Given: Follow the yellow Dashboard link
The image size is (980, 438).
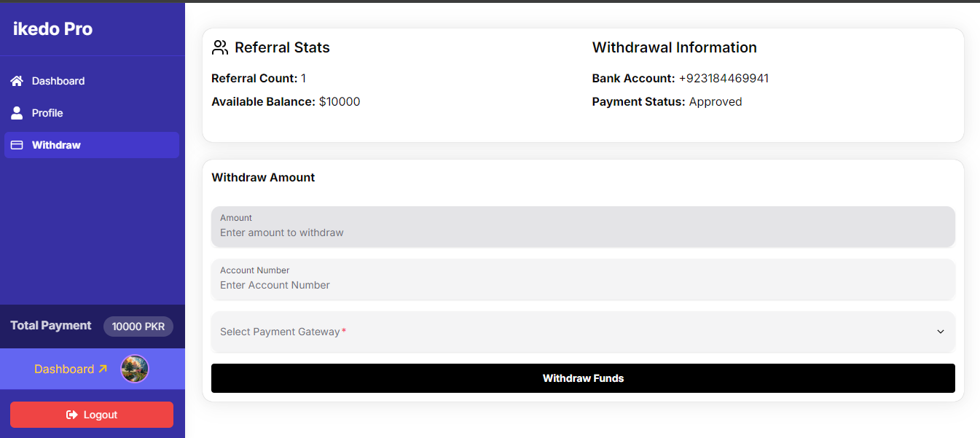Looking at the screenshot, I should 64,369.
